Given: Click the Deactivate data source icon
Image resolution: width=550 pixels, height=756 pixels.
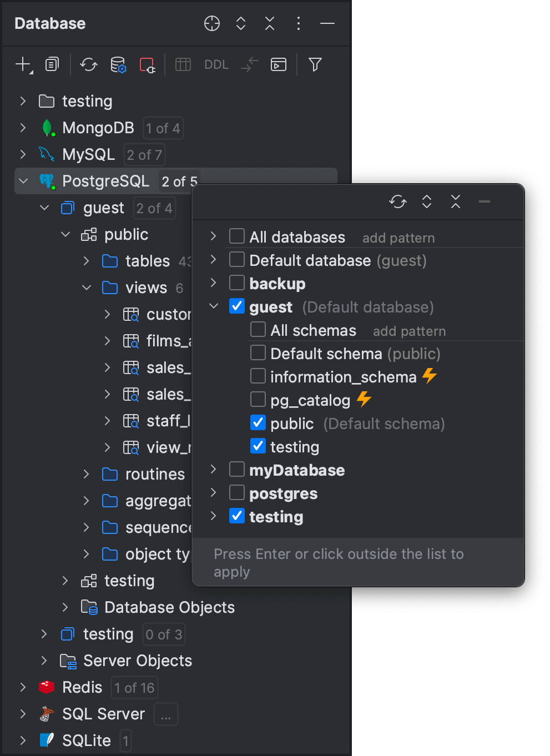Looking at the screenshot, I should [x=147, y=65].
